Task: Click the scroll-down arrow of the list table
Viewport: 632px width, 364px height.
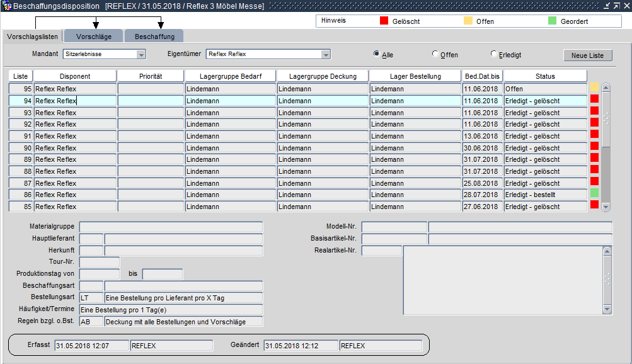Action: point(606,207)
